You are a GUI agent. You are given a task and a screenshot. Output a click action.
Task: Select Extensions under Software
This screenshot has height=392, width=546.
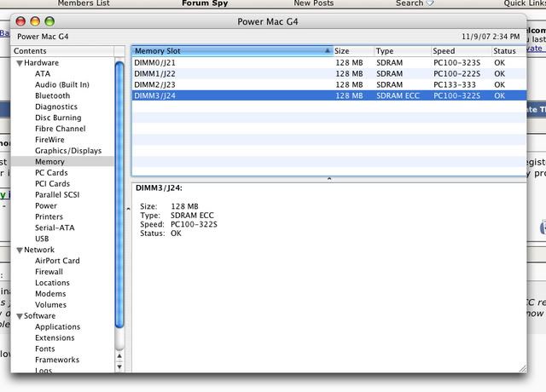(55, 338)
